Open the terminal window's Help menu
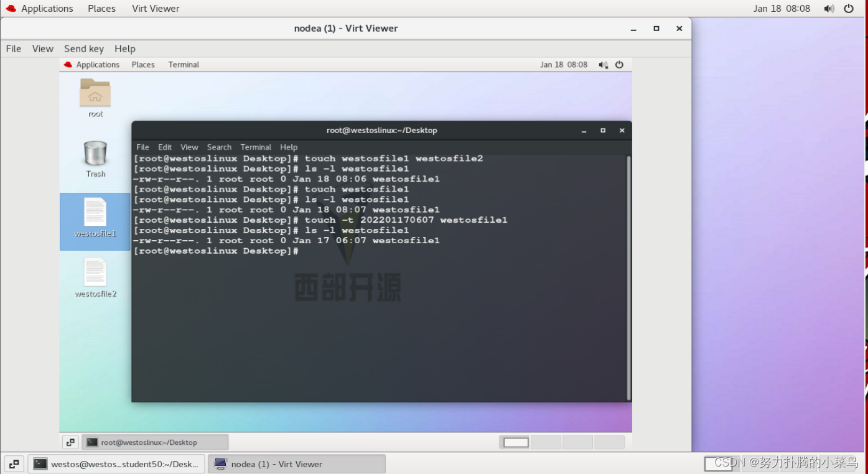 [x=289, y=147]
